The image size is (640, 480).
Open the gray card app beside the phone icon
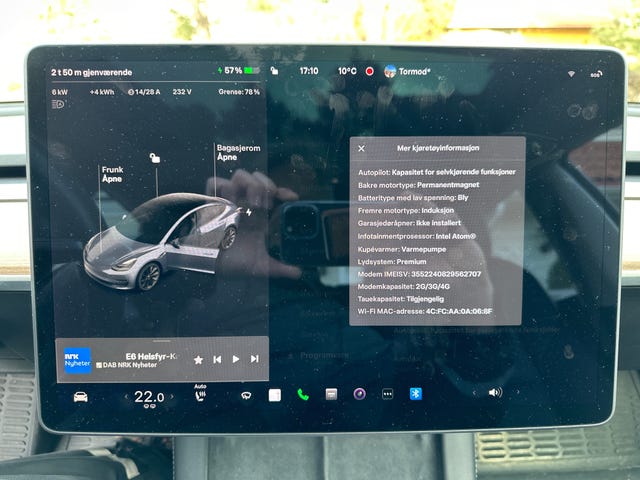pyautogui.click(x=331, y=394)
